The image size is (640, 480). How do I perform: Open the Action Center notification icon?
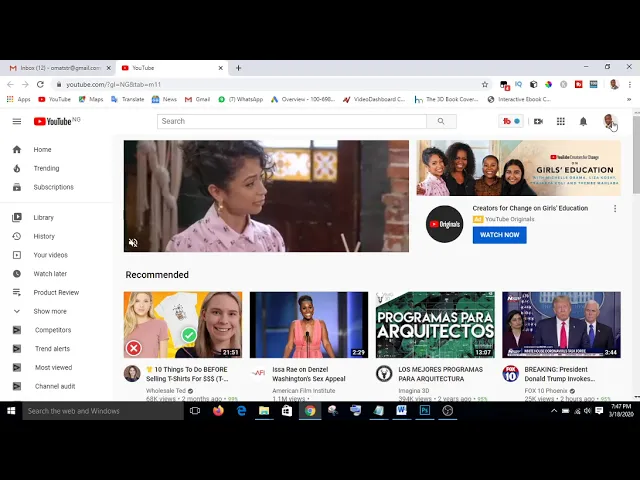[599, 411]
